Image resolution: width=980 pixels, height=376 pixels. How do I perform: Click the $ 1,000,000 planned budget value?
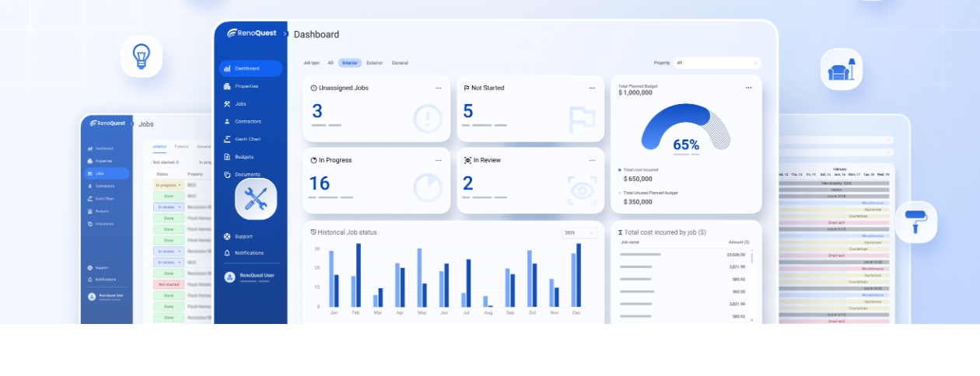[636, 92]
